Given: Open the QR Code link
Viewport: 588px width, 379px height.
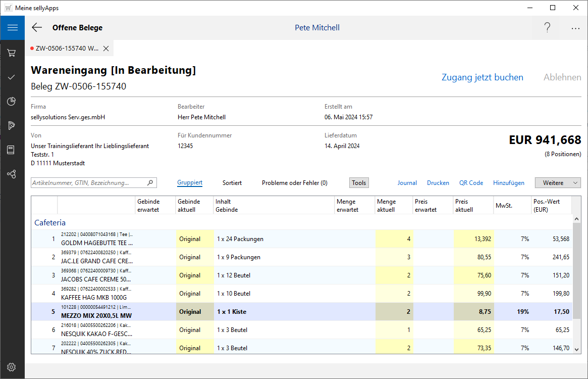Looking at the screenshot, I should point(471,183).
